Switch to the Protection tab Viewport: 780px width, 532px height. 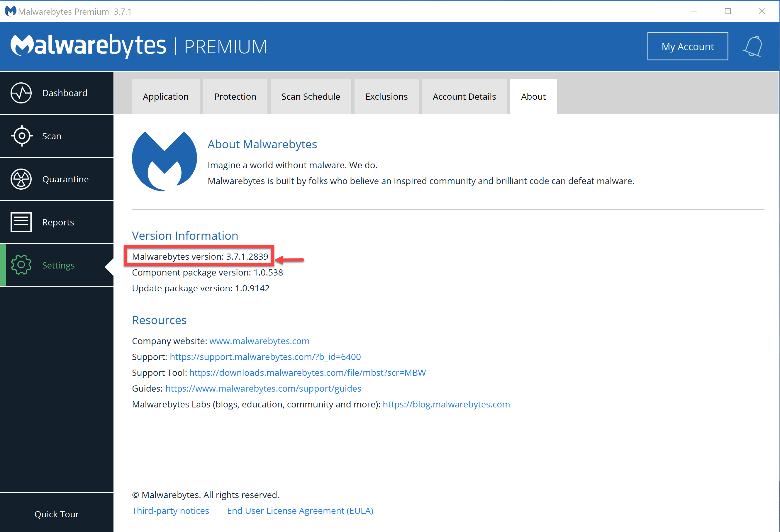235,97
